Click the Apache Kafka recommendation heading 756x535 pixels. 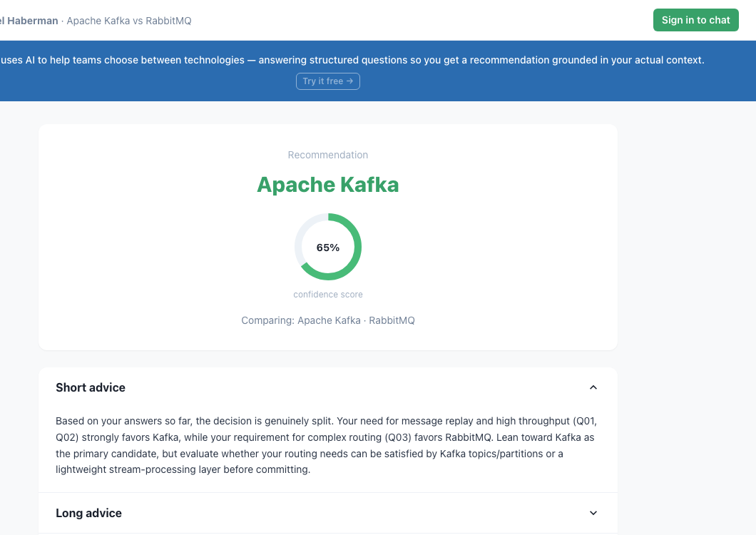click(x=328, y=185)
